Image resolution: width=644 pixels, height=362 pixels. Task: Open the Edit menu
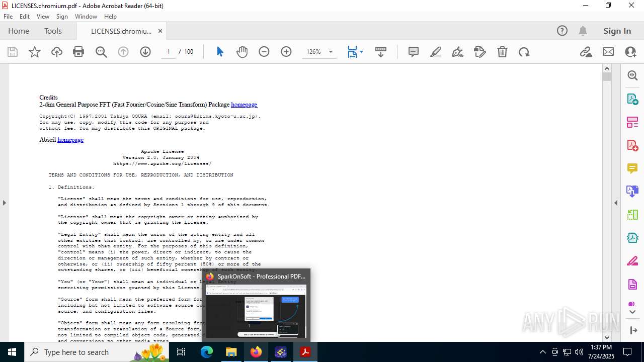(25, 17)
